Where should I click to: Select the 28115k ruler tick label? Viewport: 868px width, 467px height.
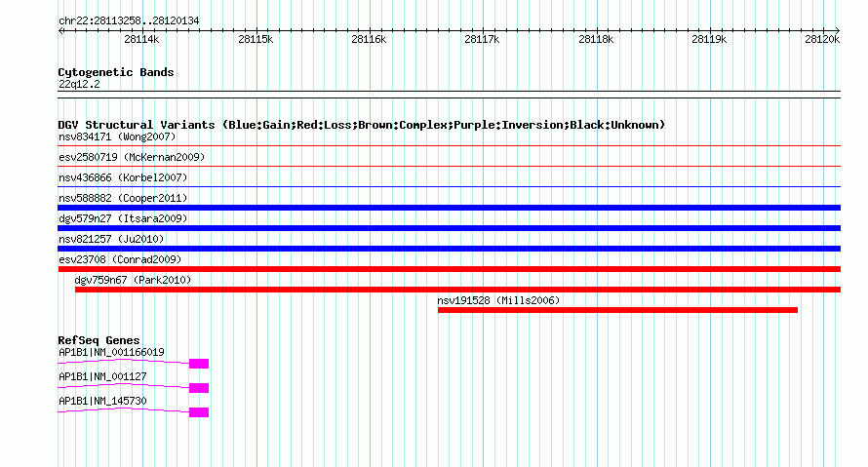coord(256,39)
